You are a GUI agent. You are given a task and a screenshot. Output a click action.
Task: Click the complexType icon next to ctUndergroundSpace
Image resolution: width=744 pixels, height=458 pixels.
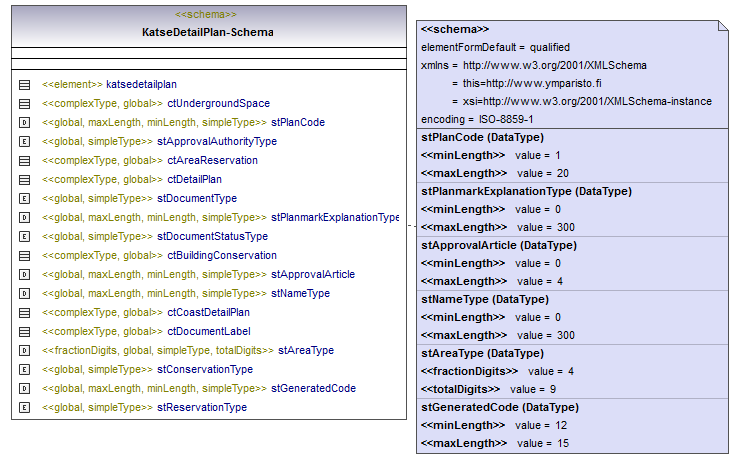(x=24, y=104)
